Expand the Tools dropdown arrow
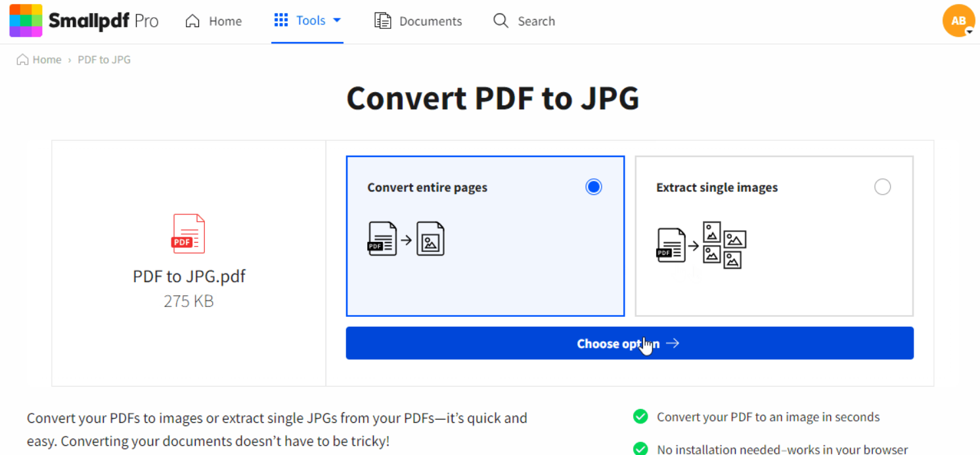The image size is (980, 455). point(337,20)
